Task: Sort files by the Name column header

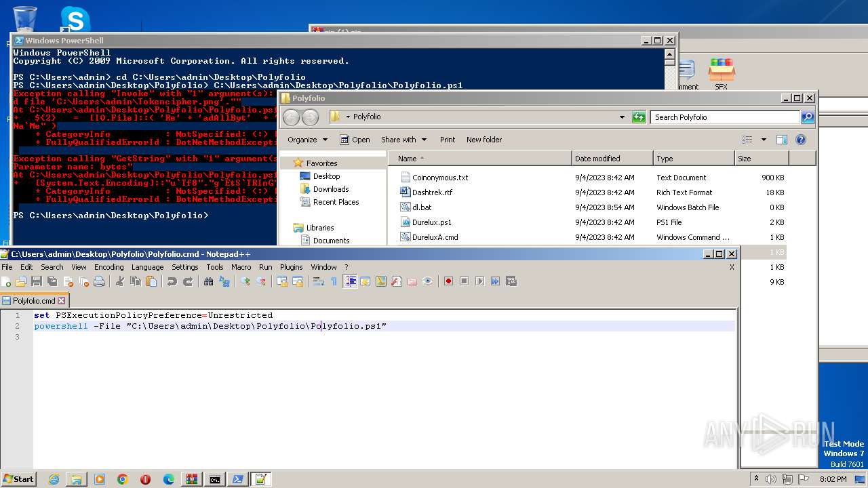Action: point(480,159)
